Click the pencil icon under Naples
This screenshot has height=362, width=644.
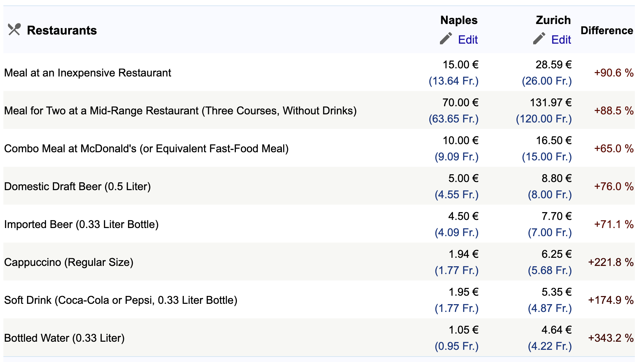pos(446,39)
